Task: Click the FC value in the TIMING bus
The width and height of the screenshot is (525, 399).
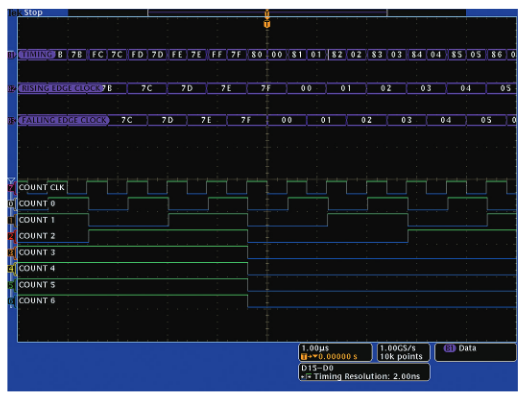Action: coord(97,55)
